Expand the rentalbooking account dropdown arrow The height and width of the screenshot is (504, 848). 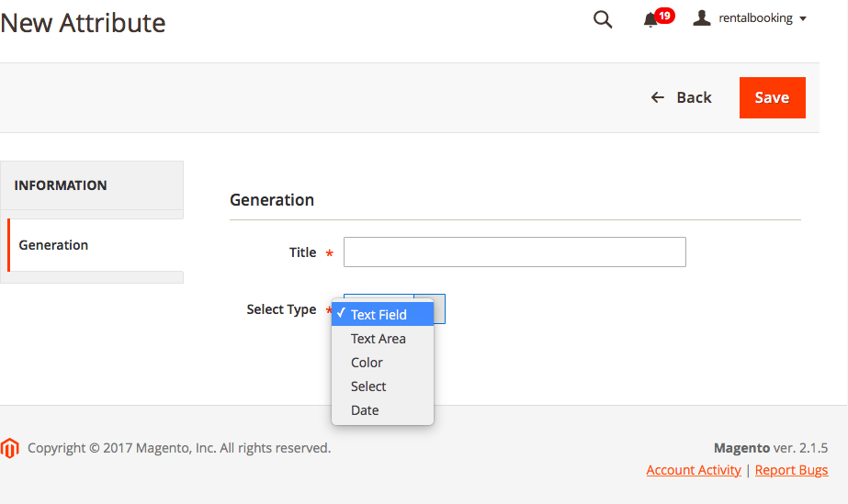[x=803, y=18]
